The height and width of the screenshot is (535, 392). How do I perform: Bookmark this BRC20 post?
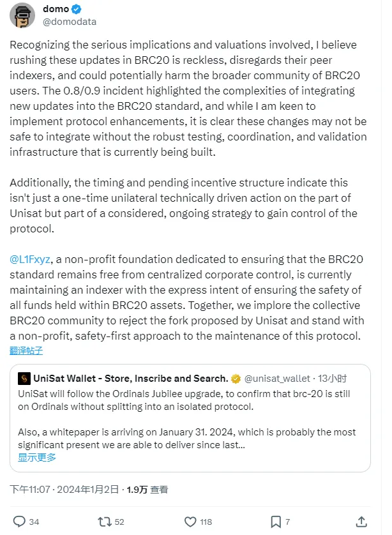click(276, 522)
